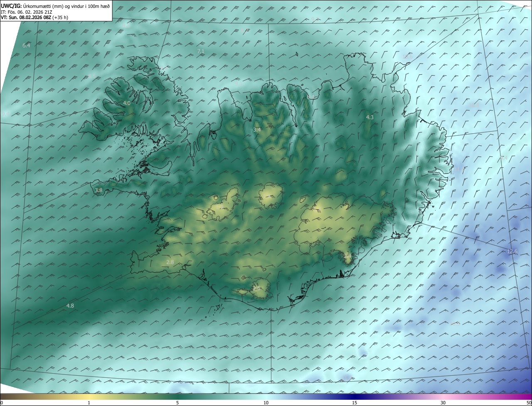Click the map value label 6.4
The image size is (532, 406).
point(26,46)
